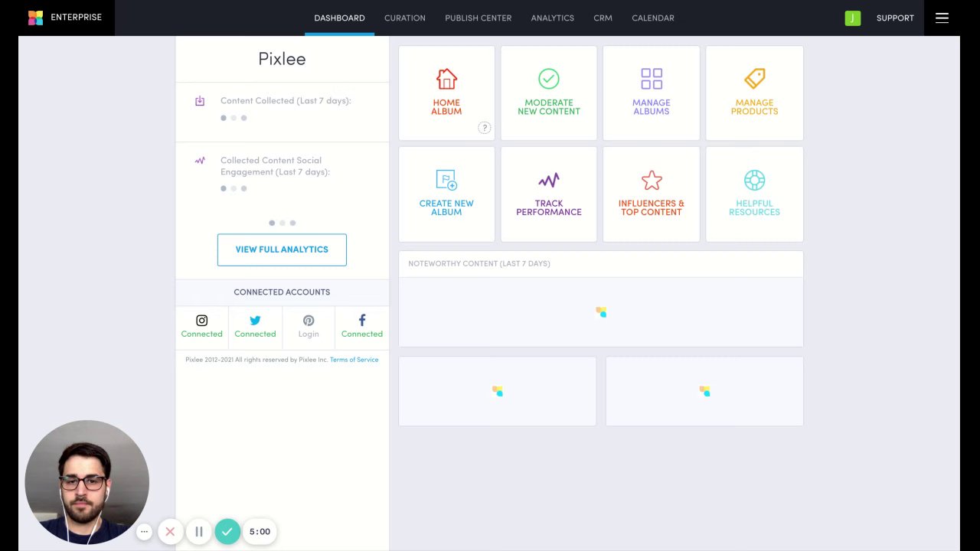Viewport: 980px width, 551px height.
Task: Click the View Full Analytics button
Action: [282, 249]
